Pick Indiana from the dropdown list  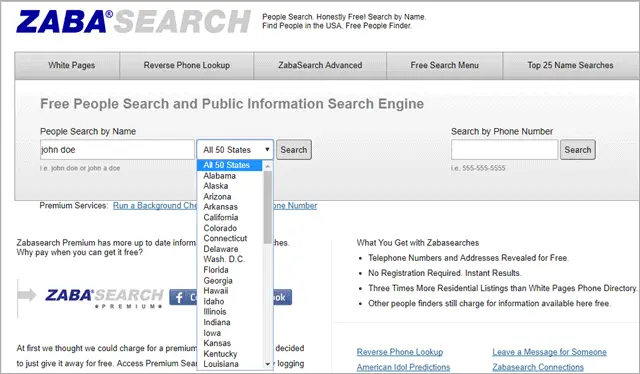coord(230,322)
